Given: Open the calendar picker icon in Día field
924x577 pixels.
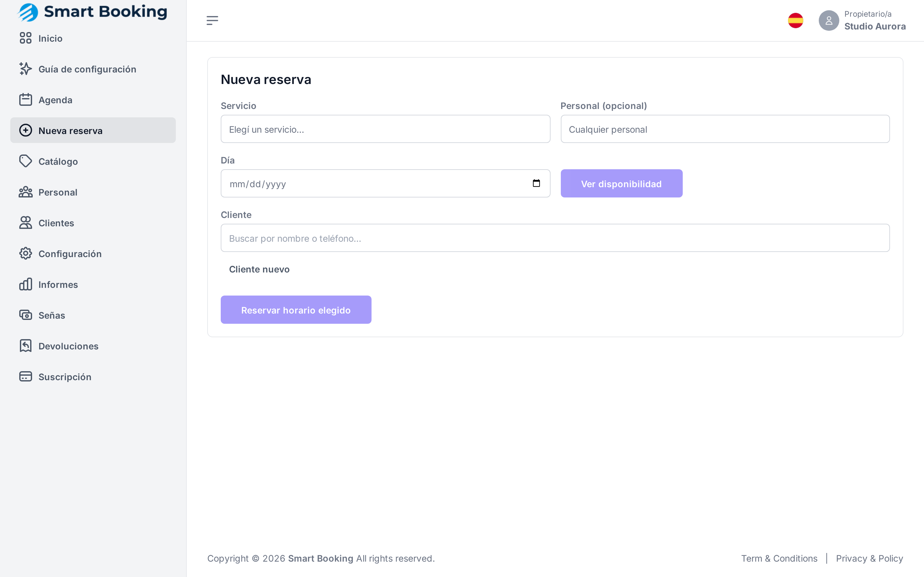Looking at the screenshot, I should tap(536, 184).
